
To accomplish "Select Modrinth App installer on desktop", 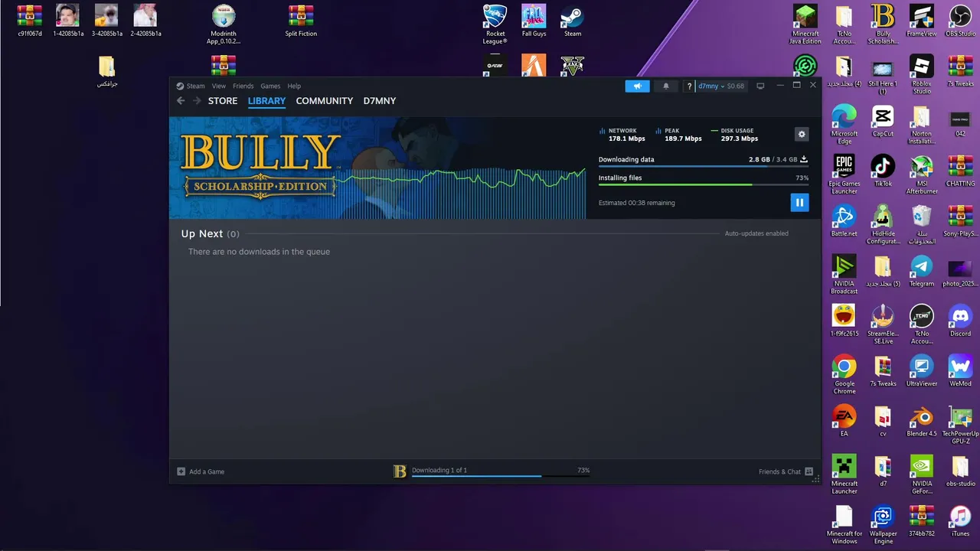I will 224,24.
